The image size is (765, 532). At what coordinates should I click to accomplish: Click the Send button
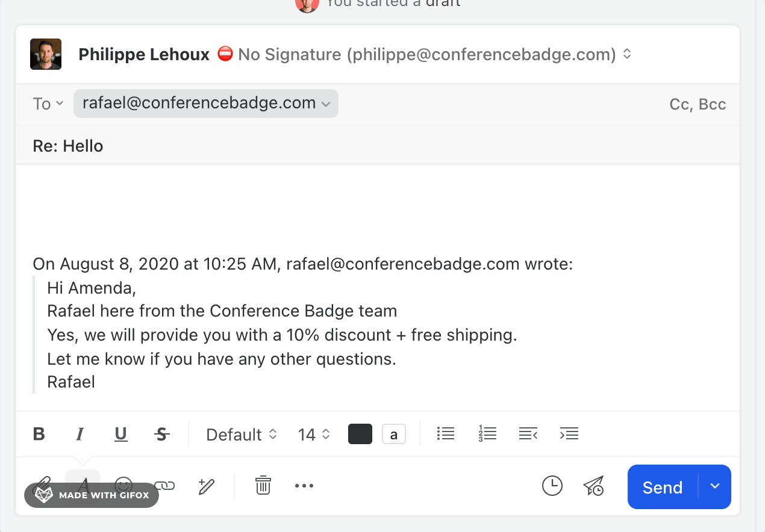click(x=663, y=487)
